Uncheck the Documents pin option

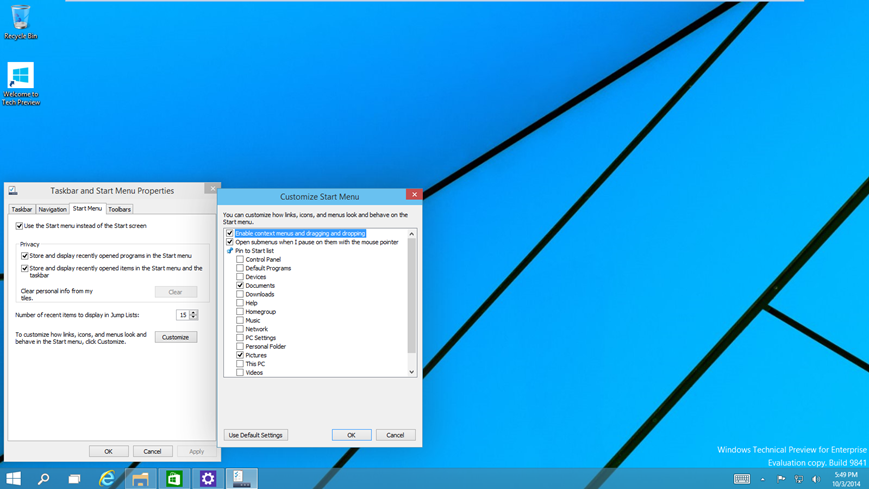(240, 286)
